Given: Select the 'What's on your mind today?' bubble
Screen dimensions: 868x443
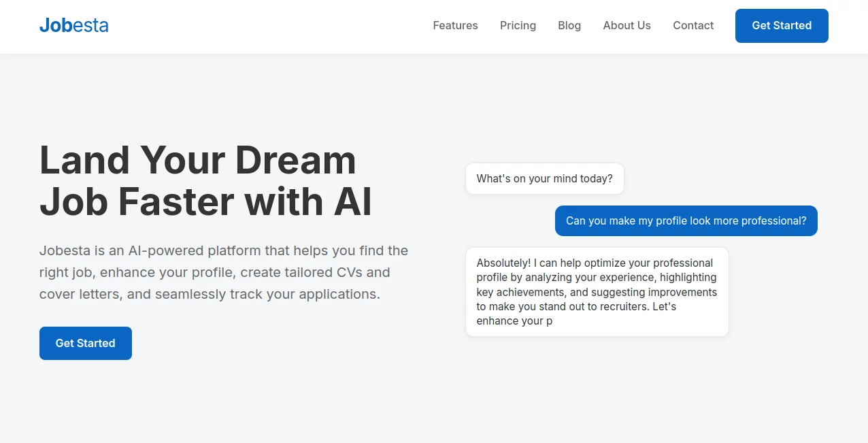Looking at the screenshot, I should tap(544, 178).
